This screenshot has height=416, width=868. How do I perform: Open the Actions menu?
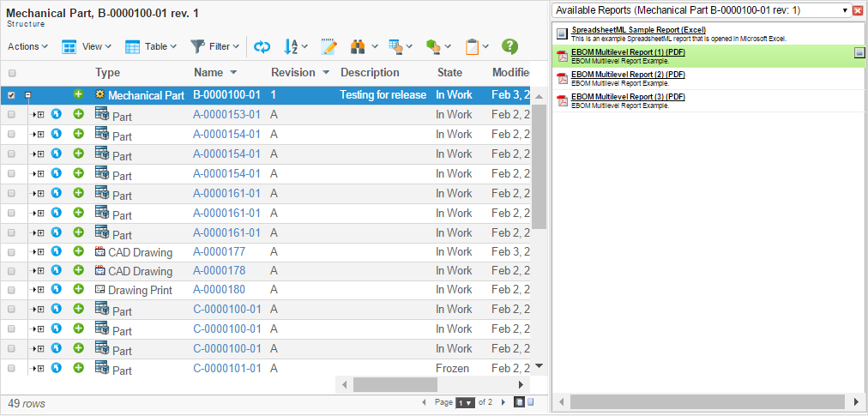[27, 46]
